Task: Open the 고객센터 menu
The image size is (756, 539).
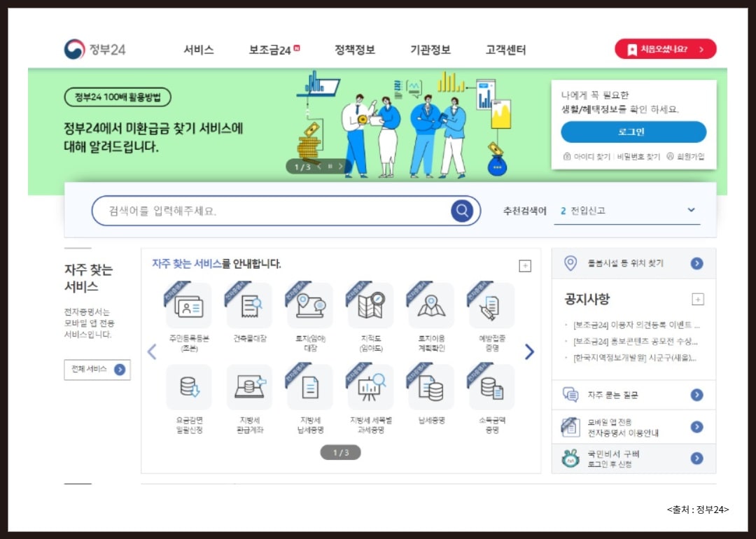Action: (506, 50)
